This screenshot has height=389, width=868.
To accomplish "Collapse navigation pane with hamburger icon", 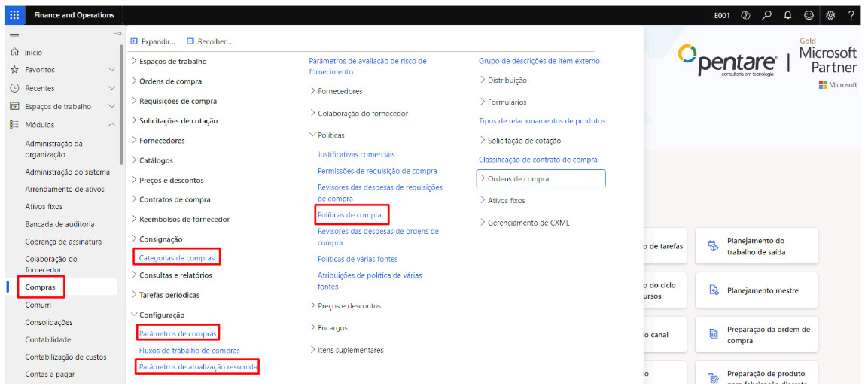I will 14,34.
